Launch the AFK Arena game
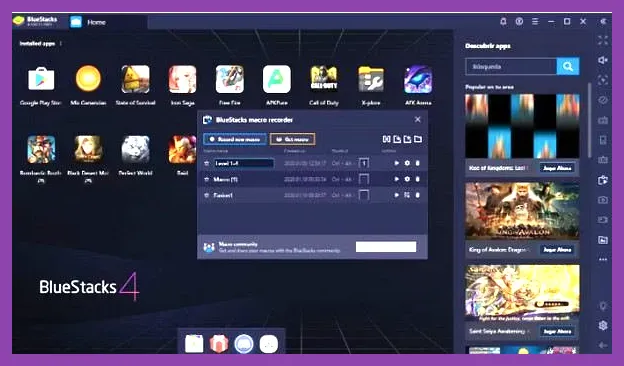This screenshot has width=624, height=366. pos(418,79)
